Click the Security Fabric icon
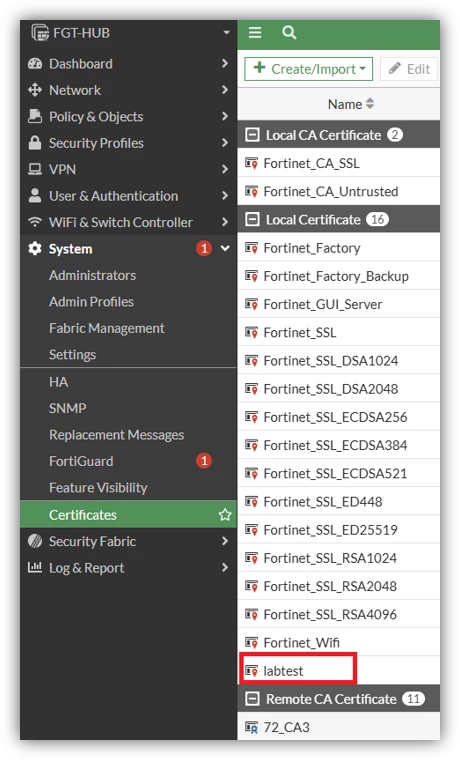The width and height of the screenshot is (460, 760). pyautogui.click(x=35, y=541)
